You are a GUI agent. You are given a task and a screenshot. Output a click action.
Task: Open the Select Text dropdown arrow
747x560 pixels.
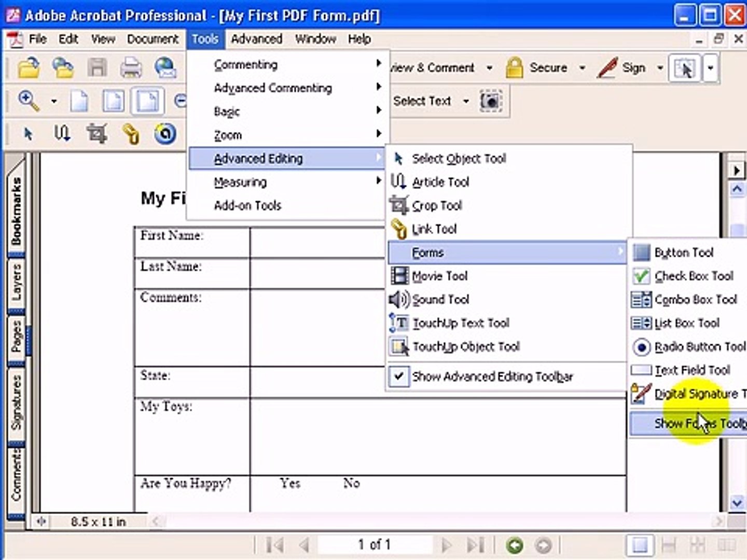tap(466, 101)
